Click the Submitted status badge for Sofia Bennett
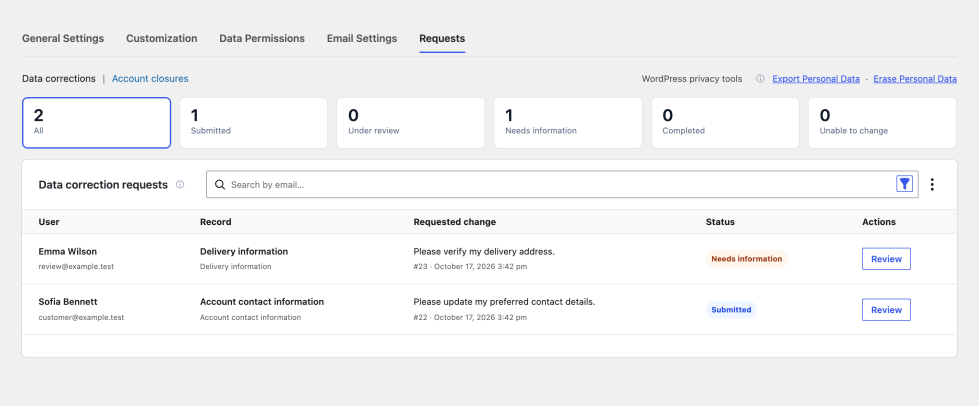 coord(731,310)
